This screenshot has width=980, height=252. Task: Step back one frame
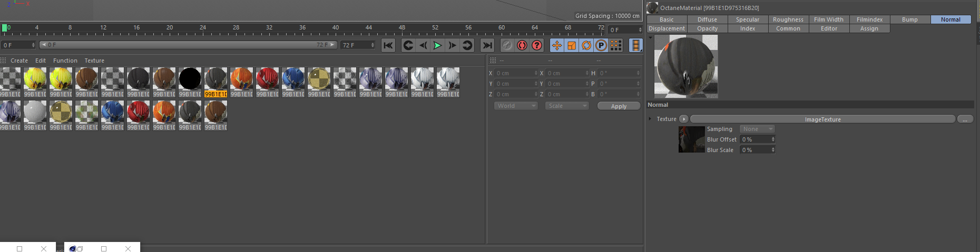pyautogui.click(x=423, y=45)
